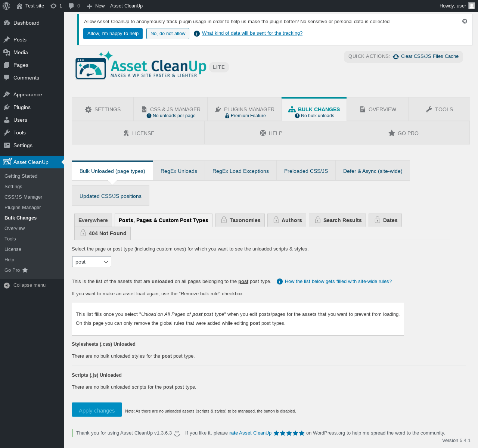Click the Clear CSS/JS Files Cache refresh icon
Image resolution: width=478 pixels, height=448 pixels.
tap(396, 57)
